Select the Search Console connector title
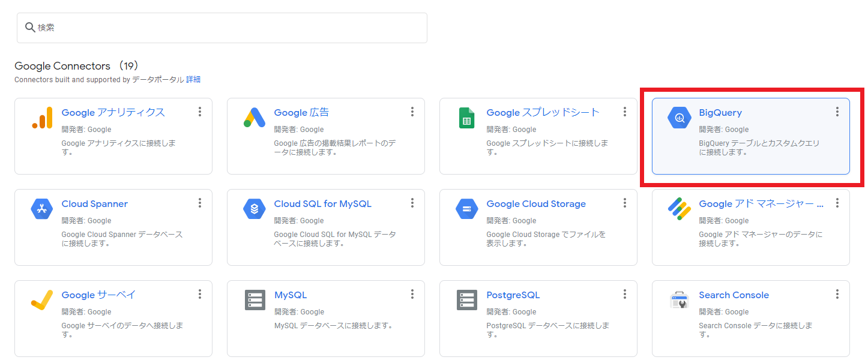Screen dimensions: 868x363 click(734, 295)
